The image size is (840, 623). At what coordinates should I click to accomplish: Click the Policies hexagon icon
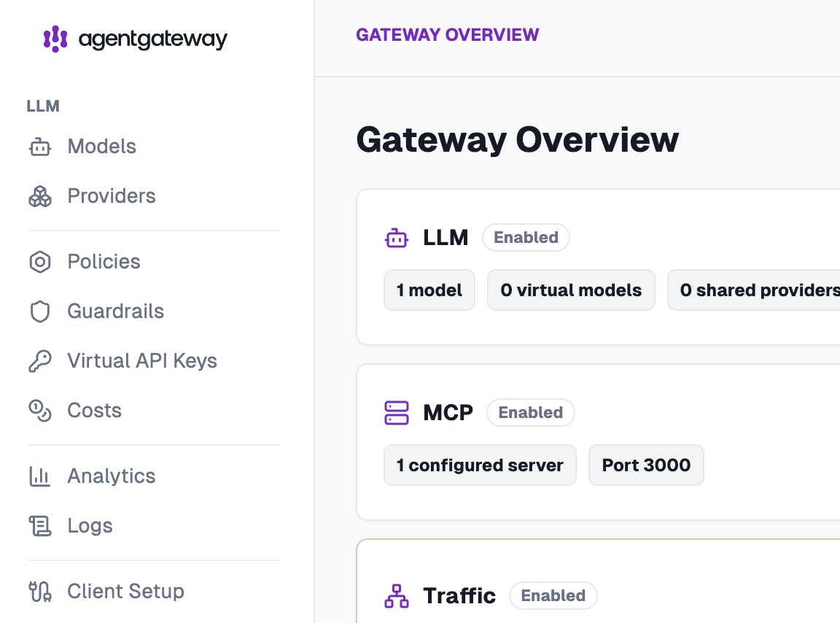click(40, 262)
